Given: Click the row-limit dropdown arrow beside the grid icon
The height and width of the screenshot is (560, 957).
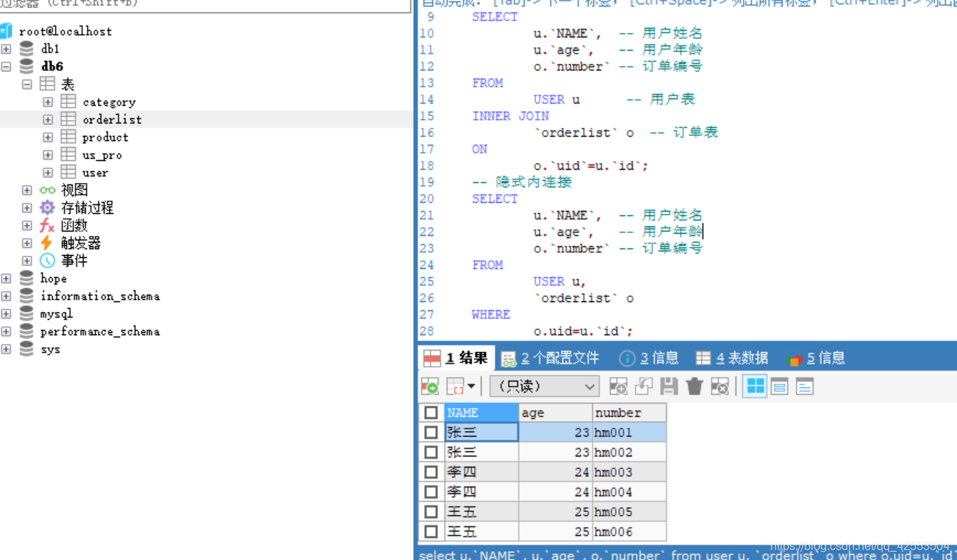Looking at the screenshot, I should pos(470,386).
